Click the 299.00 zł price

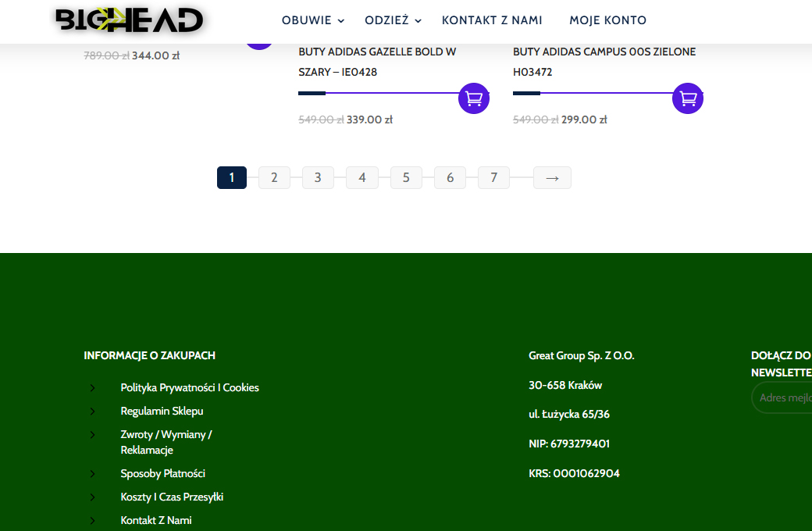(584, 119)
